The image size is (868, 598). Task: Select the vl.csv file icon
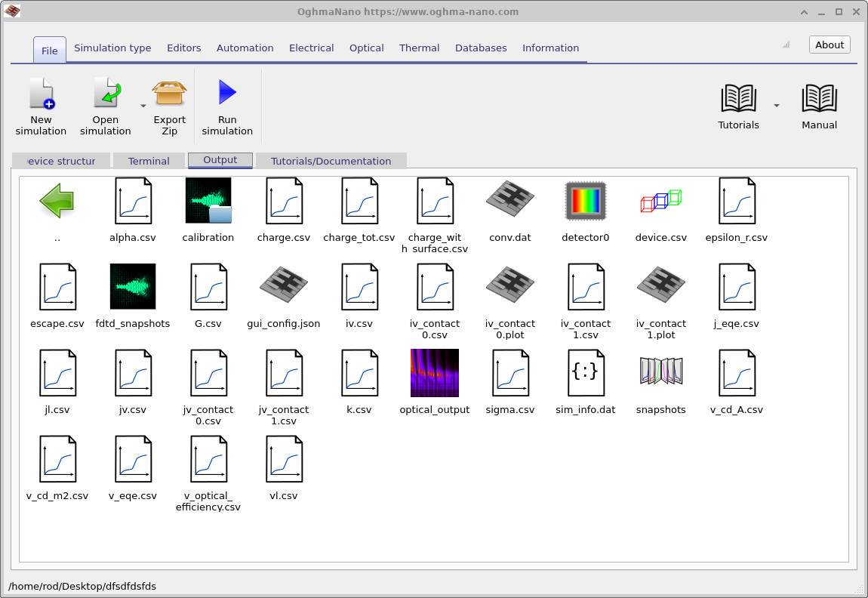[x=284, y=459]
